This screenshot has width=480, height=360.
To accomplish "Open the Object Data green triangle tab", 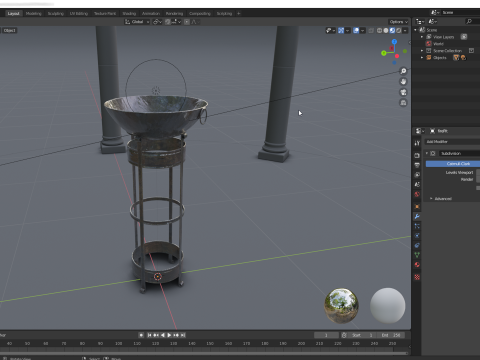I will [417, 255].
